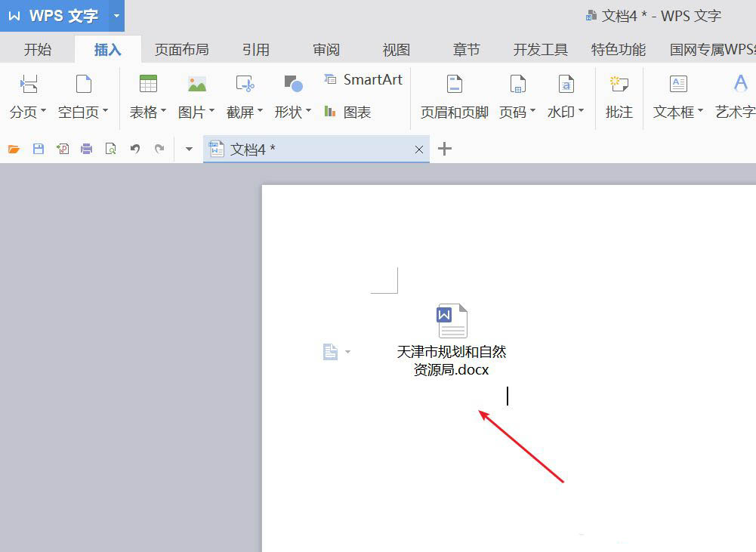This screenshot has height=552, width=756.
Task: Insert a SmartArt graphic
Action: (x=363, y=79)
